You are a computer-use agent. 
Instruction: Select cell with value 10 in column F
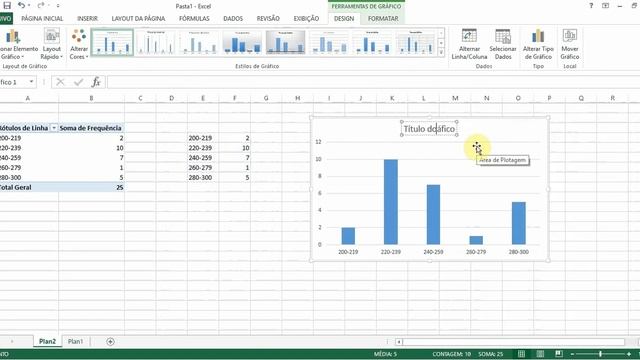pyautogui.click(x=235, y=148)
